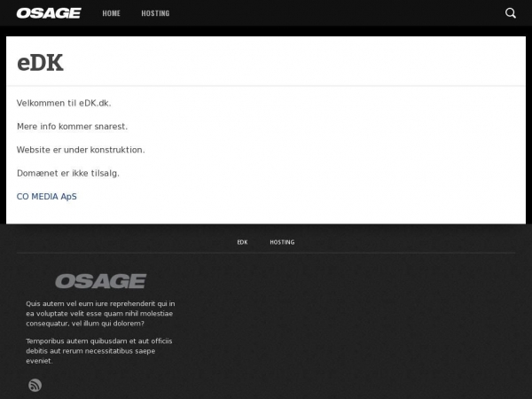Open the search icon in header
This screenshot has height=399, width=532.
(511, 13)
